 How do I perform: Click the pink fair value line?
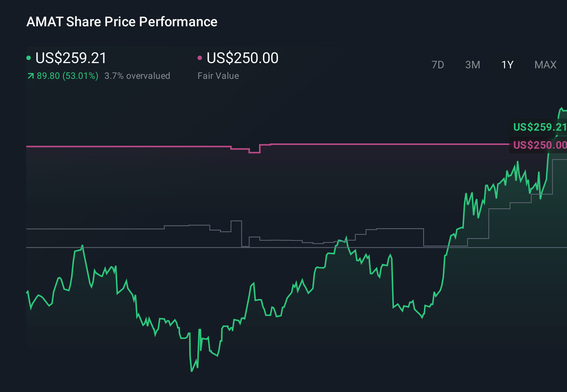tap(338, 144)
